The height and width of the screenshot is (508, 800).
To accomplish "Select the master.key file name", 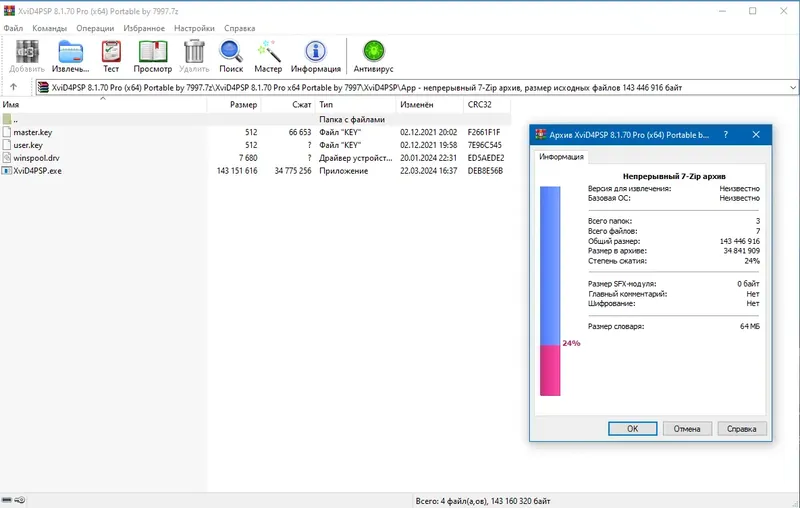I will (x=33, y=132).
